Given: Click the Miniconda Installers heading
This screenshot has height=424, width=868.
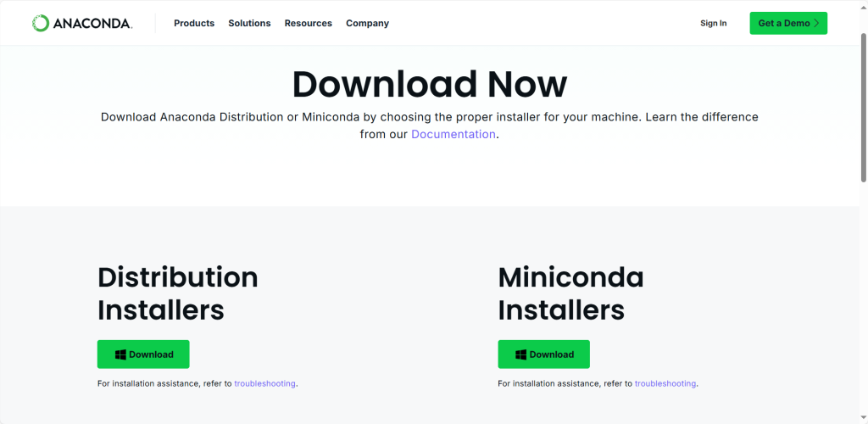Looking at the screenshot, I should [570, 293].
